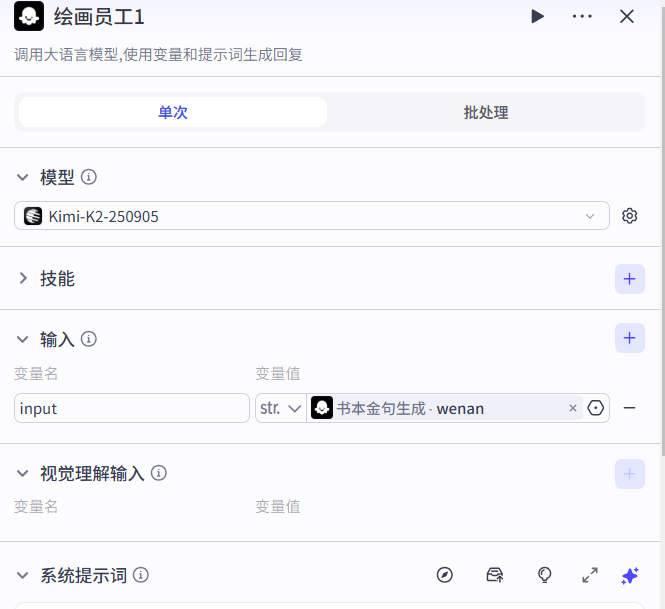Expand the 技能 section
This screenshot has height=609, width=665.
[x=23, y=279]
